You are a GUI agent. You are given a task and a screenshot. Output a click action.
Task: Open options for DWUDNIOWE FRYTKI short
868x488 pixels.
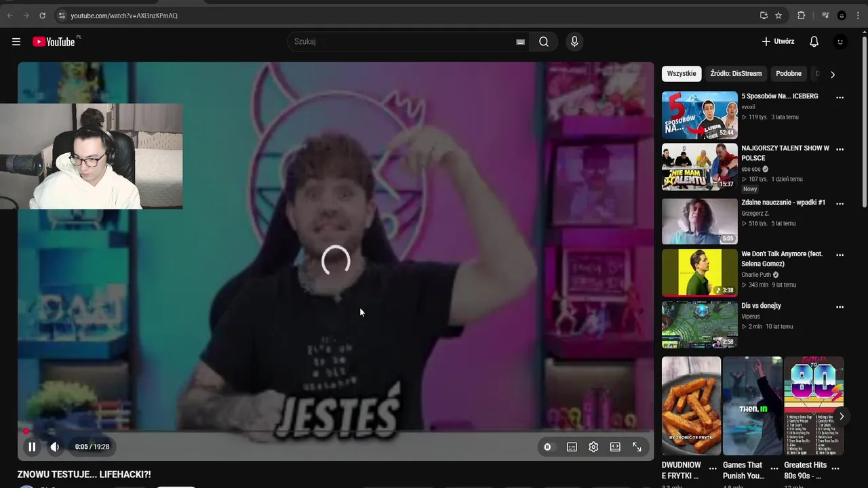(713, 468)
